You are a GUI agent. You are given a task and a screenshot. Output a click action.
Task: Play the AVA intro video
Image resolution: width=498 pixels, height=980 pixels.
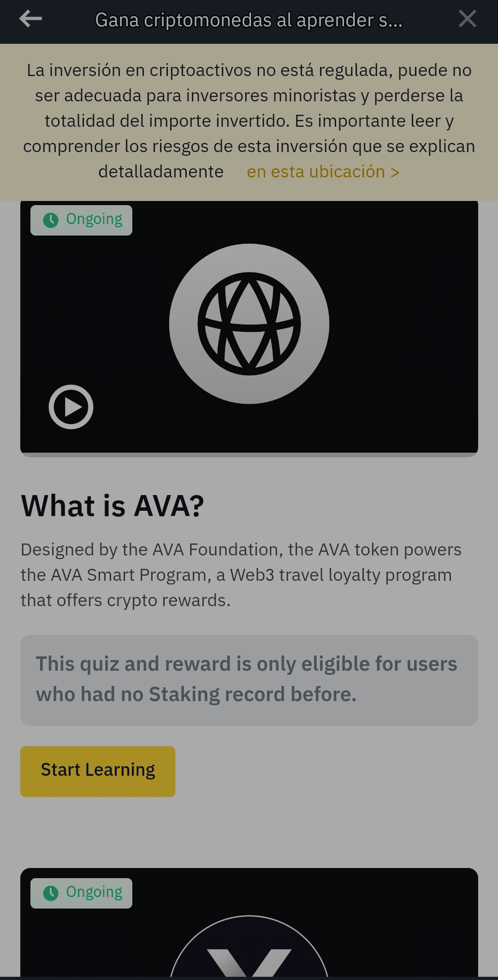coord(71,407)
